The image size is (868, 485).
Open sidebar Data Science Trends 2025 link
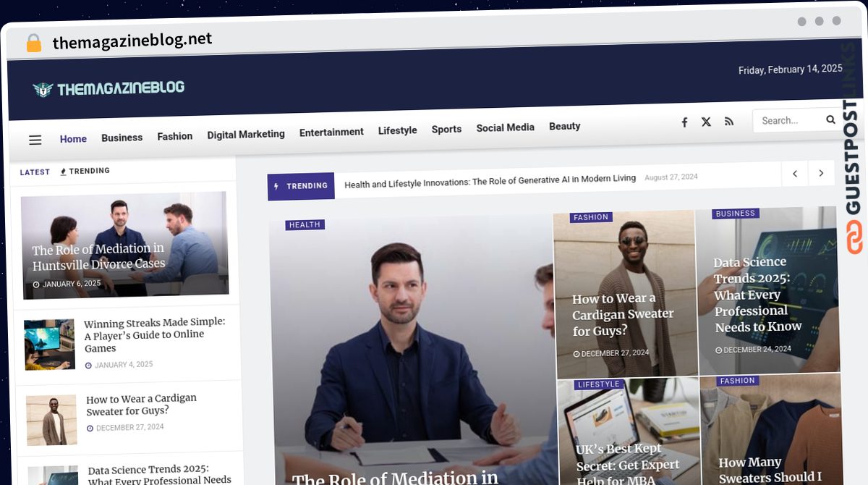159,474
